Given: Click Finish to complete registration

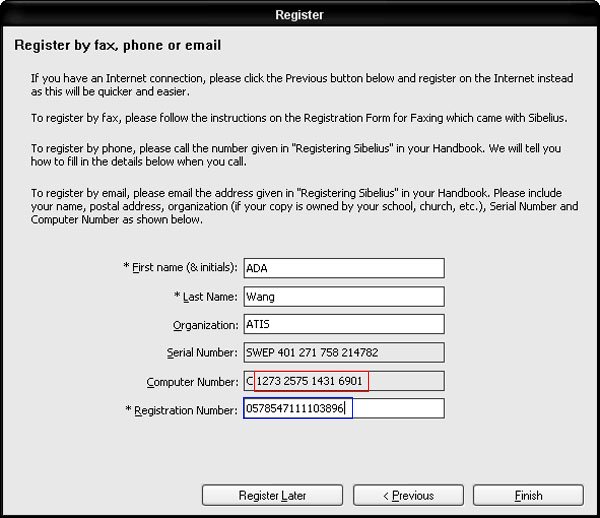Looking at the screenshot, I should pos(528,495).
